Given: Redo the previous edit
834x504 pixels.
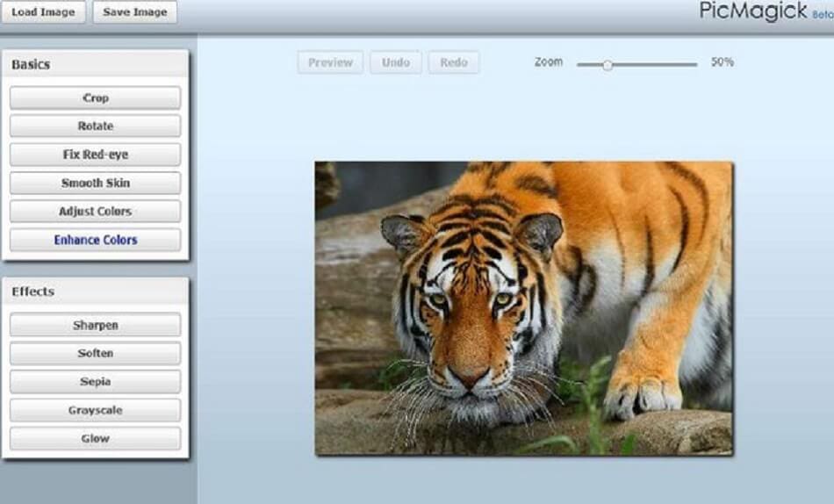Looking at the screenshot, I should tap(454, 62).
